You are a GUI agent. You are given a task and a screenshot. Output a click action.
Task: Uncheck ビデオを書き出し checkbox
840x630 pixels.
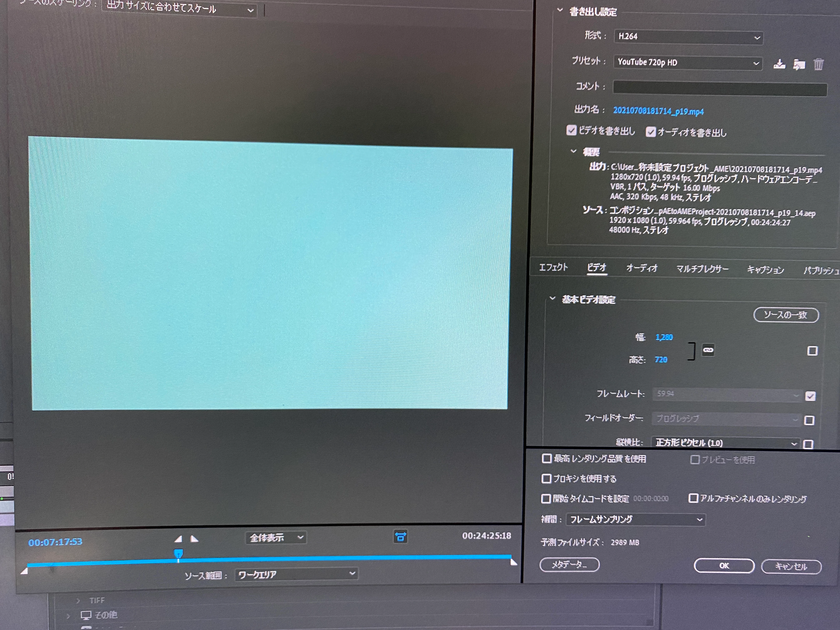coord(571,130)
